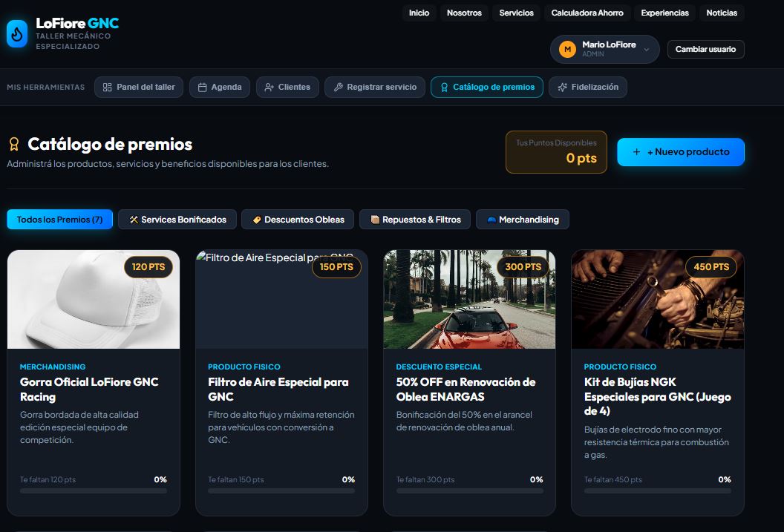Click Cambiar usuario button
Viewport: 784px width, 532px height.
click(x=705, y=50)
